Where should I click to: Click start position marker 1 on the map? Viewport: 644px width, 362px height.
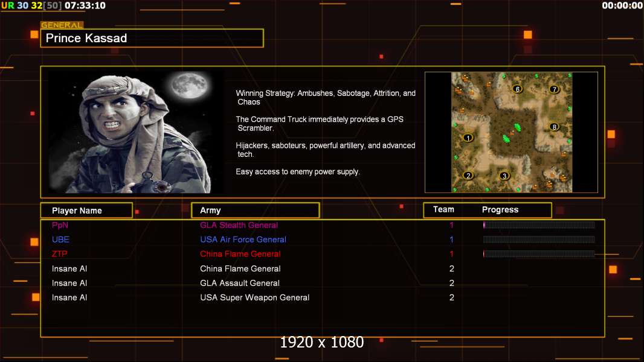468,138
